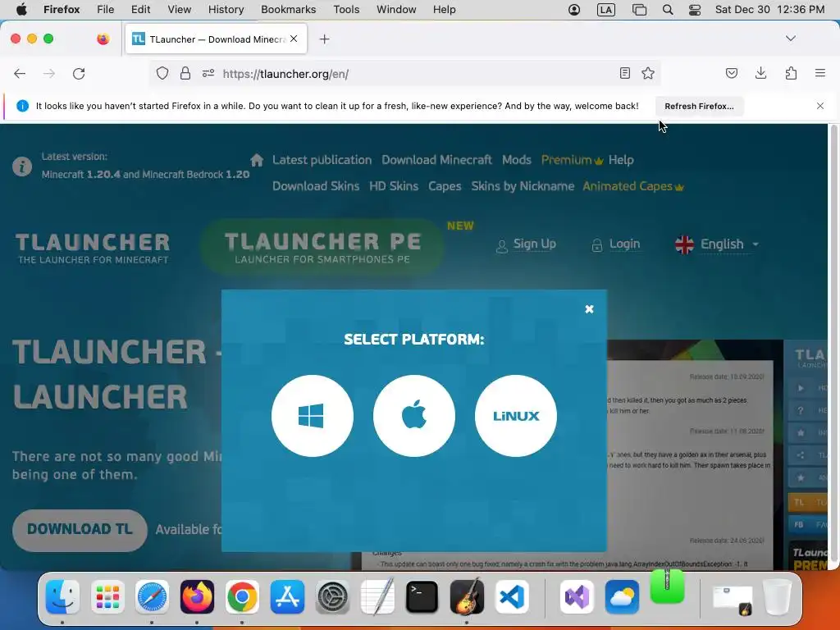Open the Extensions puzzle icon
This screenshot has width=840, height=630.
click(x=791, y=73)
